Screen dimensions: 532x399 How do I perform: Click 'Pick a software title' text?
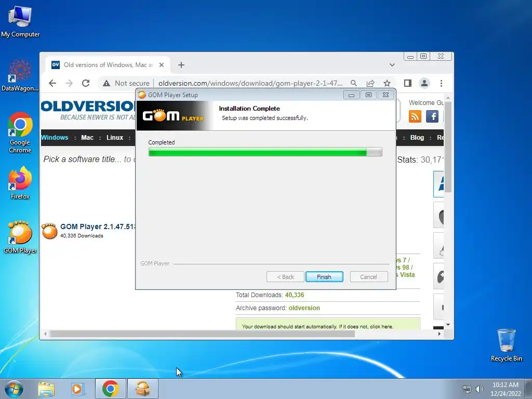[82, 159]
